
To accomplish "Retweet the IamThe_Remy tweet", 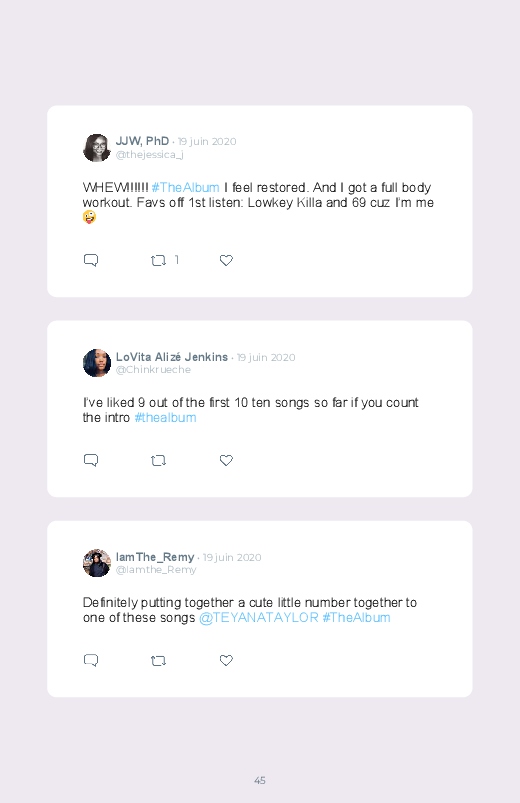I will click(158, 661).
